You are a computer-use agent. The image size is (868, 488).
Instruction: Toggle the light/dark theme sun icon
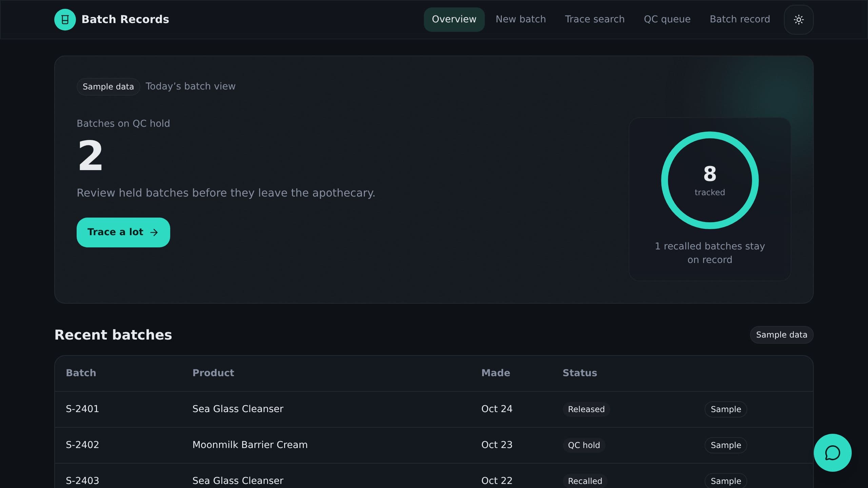coord(798,19)
